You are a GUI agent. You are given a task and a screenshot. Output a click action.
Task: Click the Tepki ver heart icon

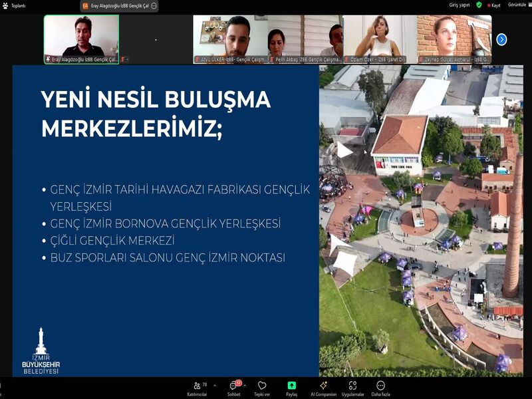tap(262, 386)
